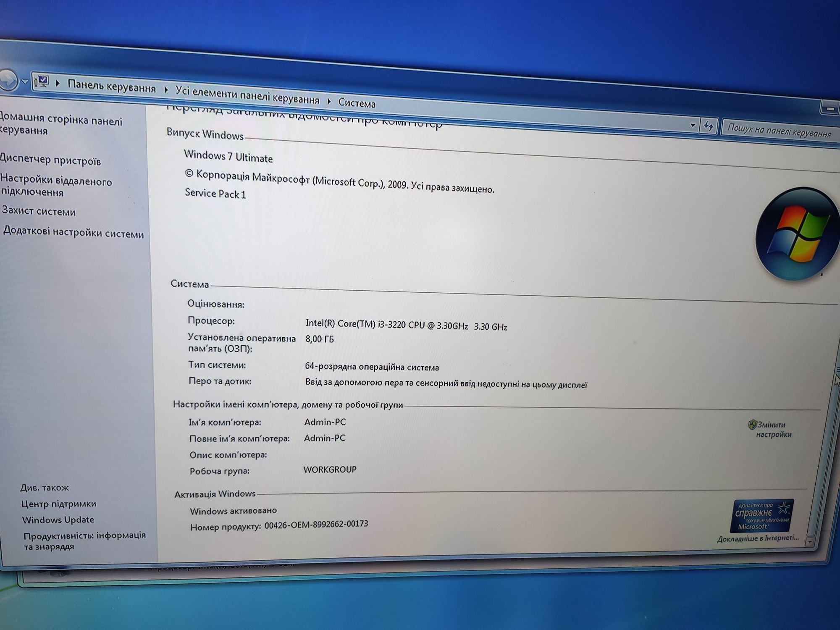
Task: Click the shield icon next to Змінити настройки
Action: [752, 425]
